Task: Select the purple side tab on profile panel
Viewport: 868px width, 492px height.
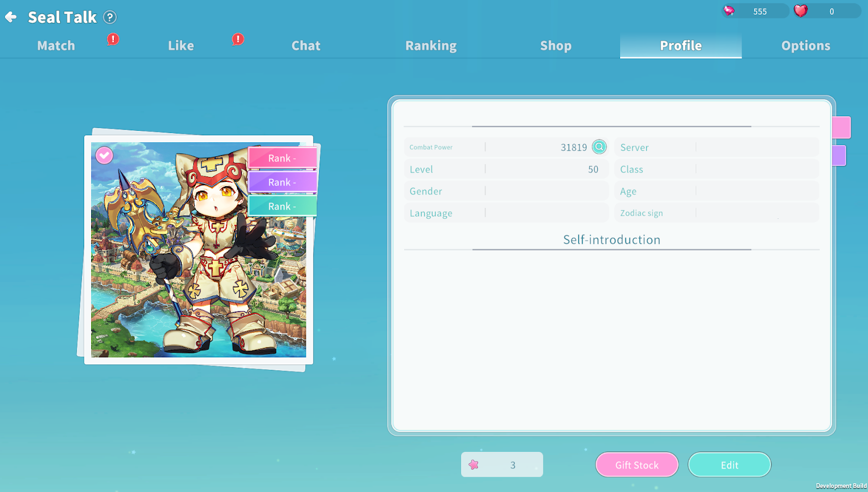Action: [839, 156]
